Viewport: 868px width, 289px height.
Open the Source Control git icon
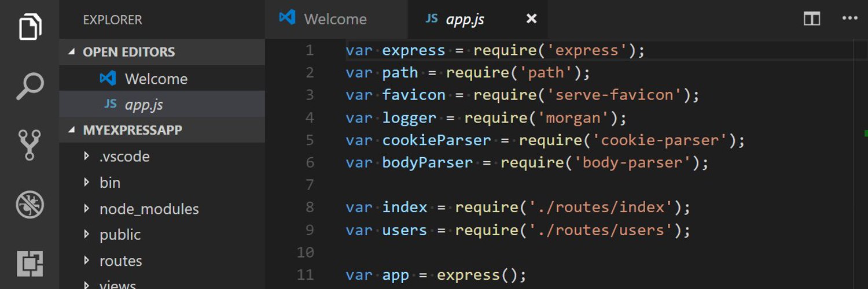(30, 144)
